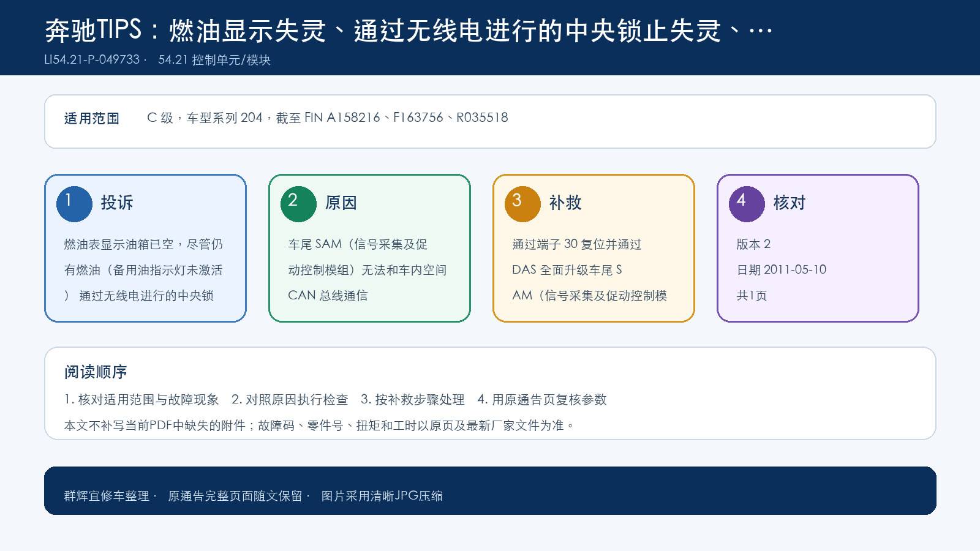Click text 版本 2
The image size is (980, 551).
[x=753, y=244]
